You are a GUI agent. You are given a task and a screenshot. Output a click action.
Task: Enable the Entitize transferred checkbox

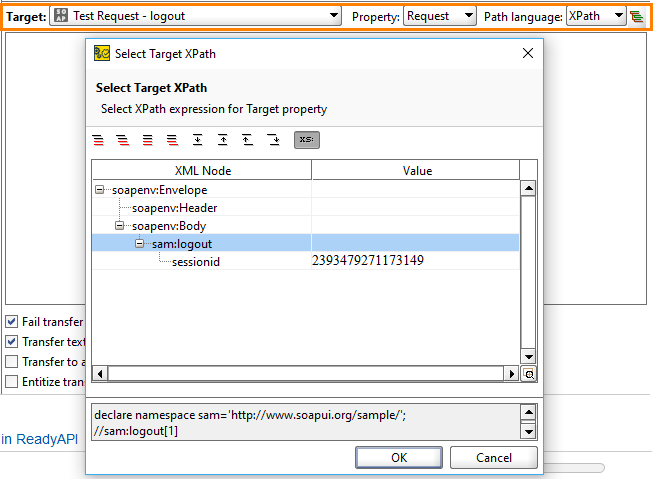12,382
